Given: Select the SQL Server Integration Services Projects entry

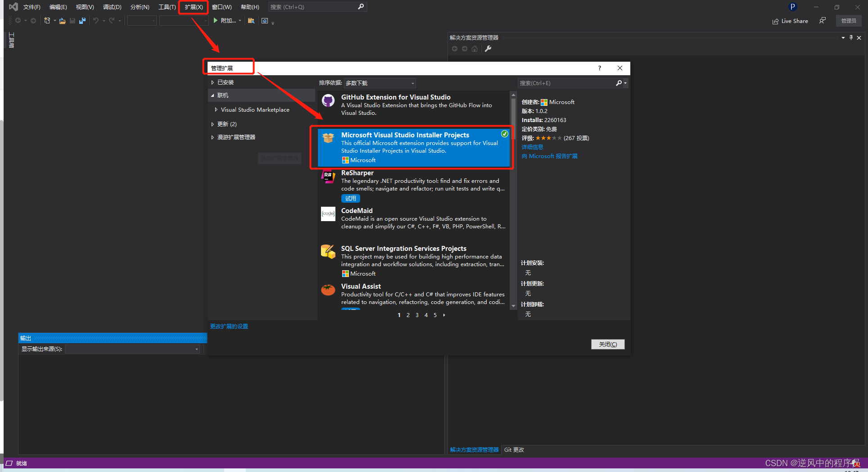Looking at the screenshot, I should point(414,261).
